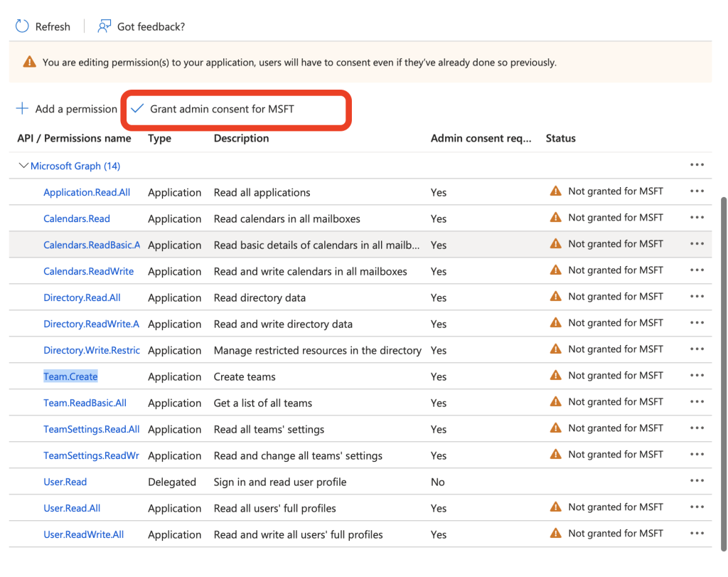Open the ellipsis menu for Directory.Read.All row
Screen dimensions: 728x577
coord(697,297)
